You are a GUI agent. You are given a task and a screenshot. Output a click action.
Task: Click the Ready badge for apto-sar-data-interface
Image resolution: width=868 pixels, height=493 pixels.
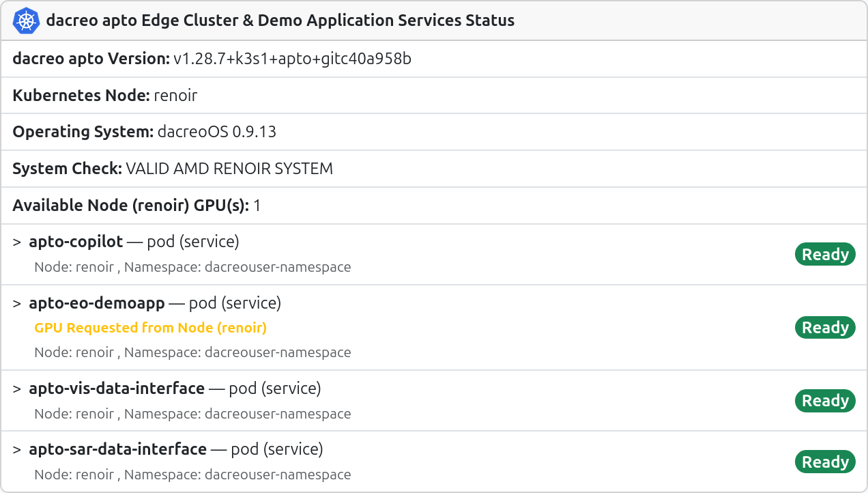point(825,462)
